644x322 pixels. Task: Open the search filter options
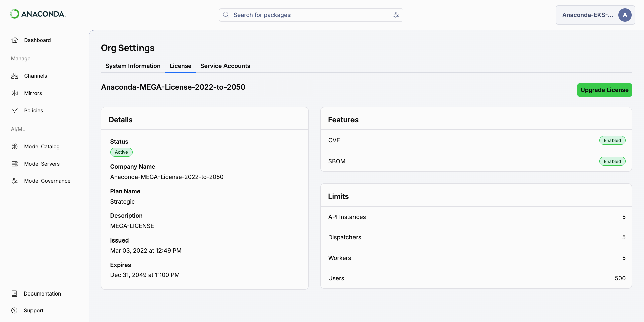pos(396,15)
